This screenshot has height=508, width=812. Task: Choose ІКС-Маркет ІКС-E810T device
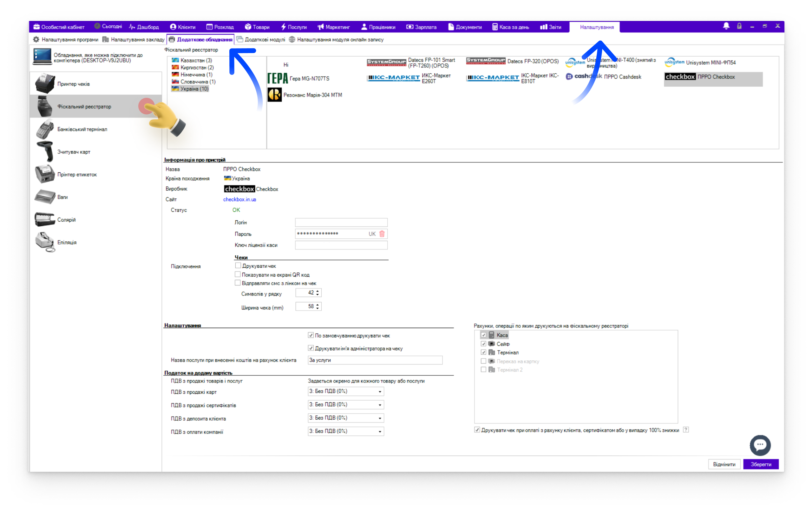(513, 78)
